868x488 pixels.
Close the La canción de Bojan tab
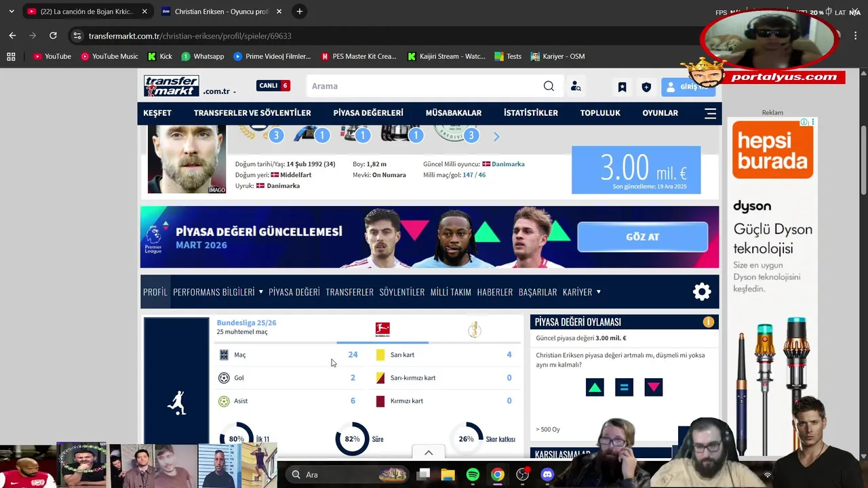(144, 12)
